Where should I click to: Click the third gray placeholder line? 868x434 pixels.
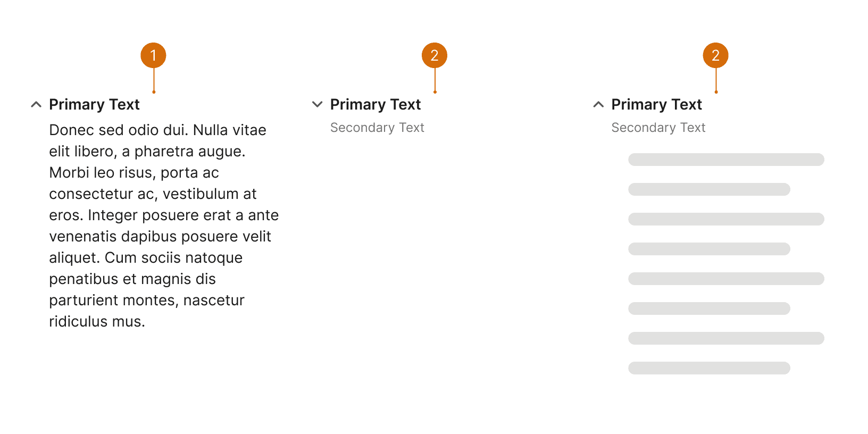726,219
